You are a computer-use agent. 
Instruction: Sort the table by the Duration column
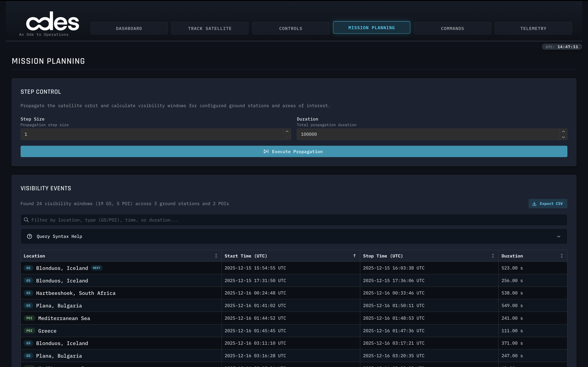tap(562, 256)
